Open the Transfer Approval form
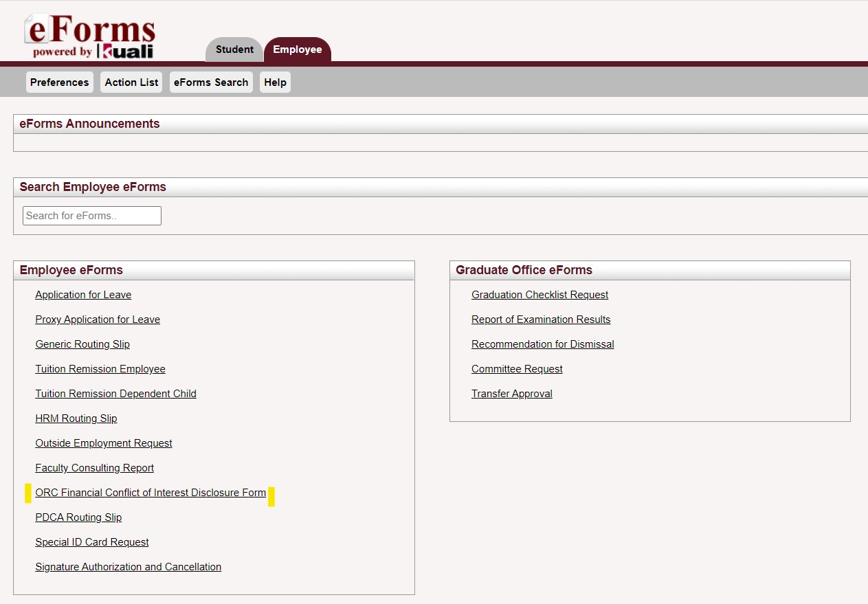The image size is (868, 604). point(511,394)
